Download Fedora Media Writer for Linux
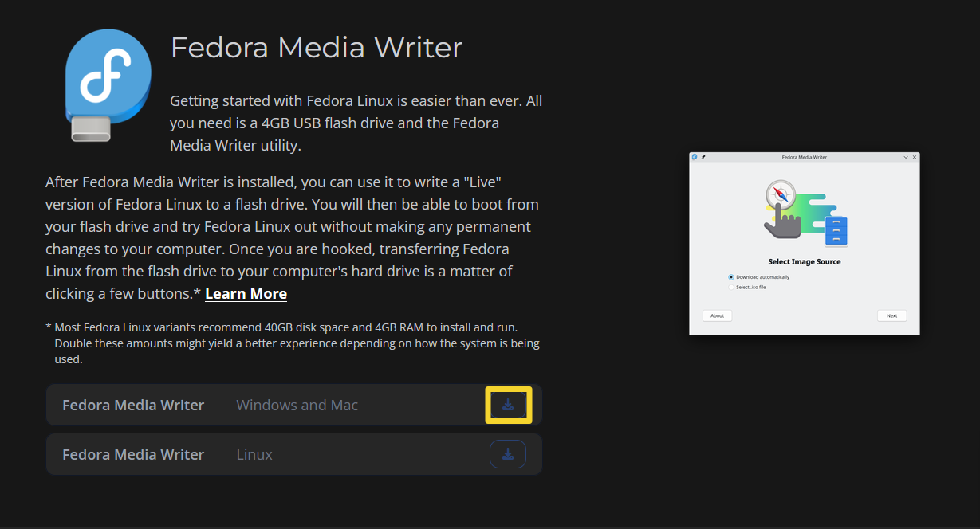Image resolution: width=980 pixels, height=529 pixels. [508, 454]
